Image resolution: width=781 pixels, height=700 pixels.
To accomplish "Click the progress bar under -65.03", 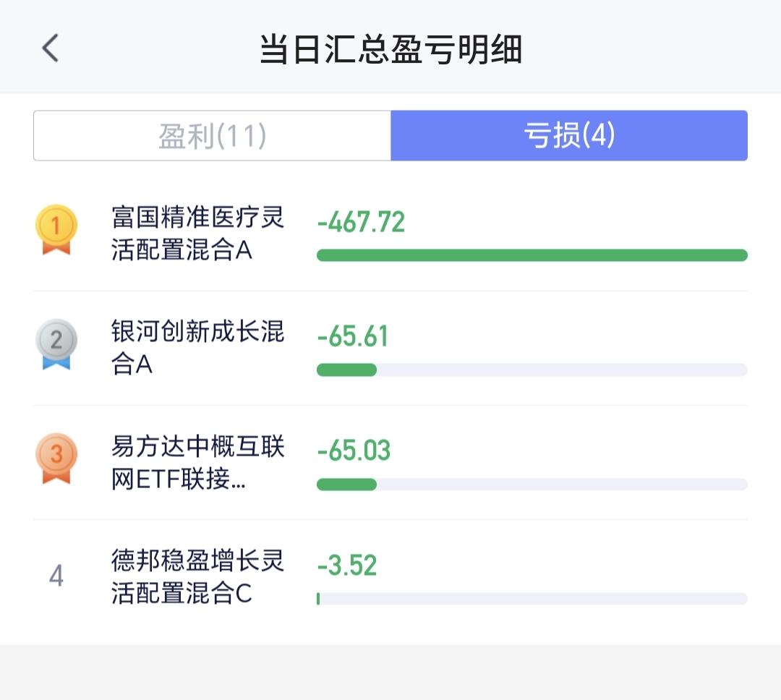I will (532, 484).
